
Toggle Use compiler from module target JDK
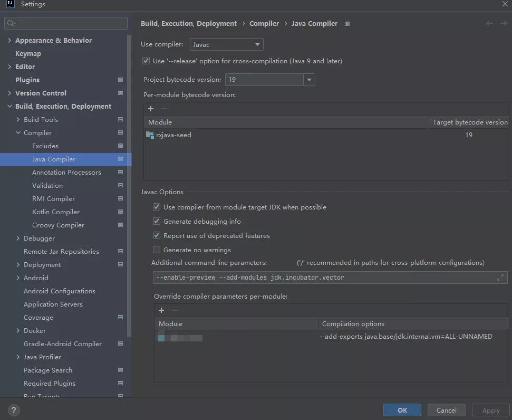157,207
